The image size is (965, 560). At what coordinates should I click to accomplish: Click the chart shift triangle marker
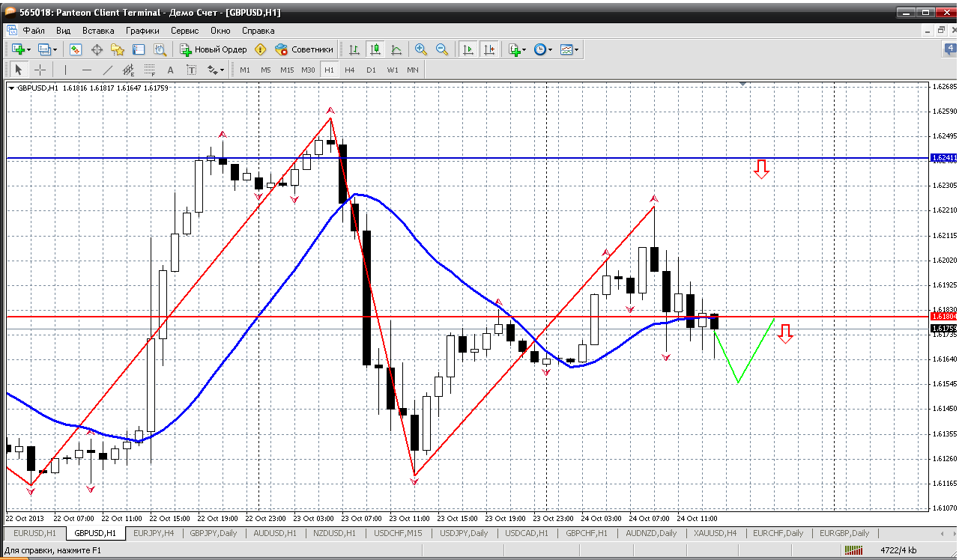(742, 85)
